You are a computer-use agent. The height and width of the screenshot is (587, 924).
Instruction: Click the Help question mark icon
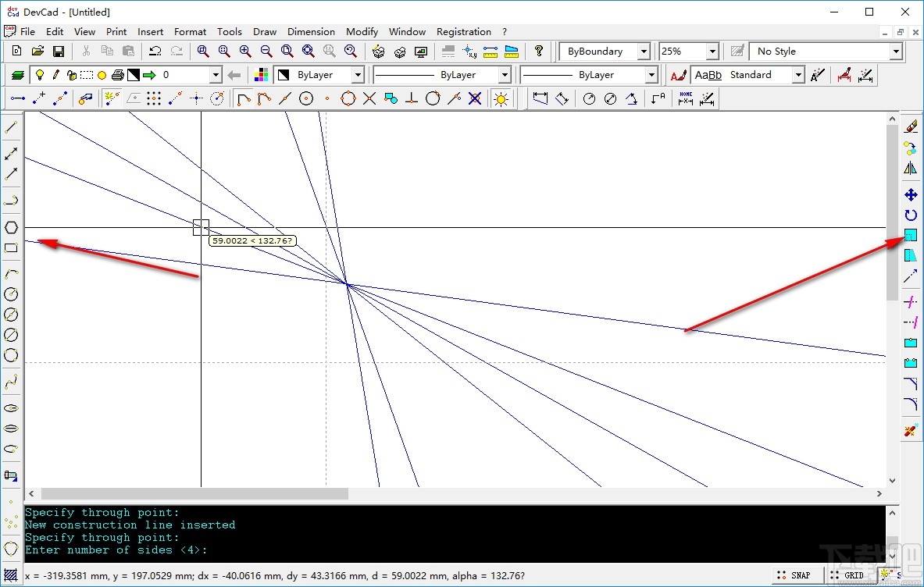click(539, 52)
